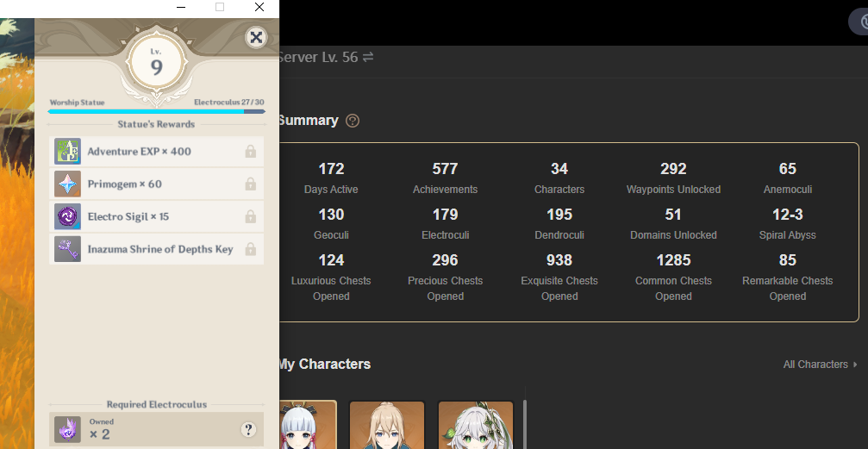The height and width of the screenshot is (449, 868).
Task: Click the Primogem reward icon
Action: tap(67, 184)
